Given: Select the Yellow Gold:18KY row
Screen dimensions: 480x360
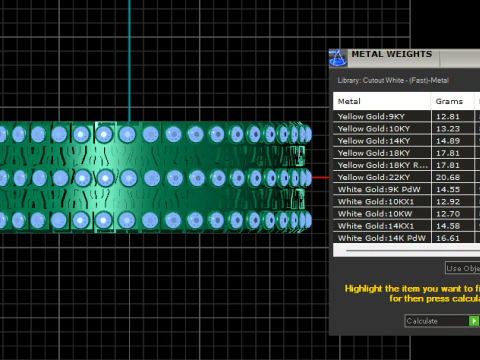Looking at the screenshot, I should coord(407,153).
